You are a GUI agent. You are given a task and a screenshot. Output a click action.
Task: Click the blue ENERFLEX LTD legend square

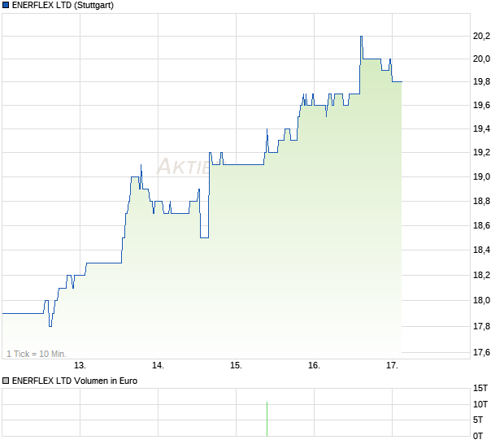(x=6, y=5)
